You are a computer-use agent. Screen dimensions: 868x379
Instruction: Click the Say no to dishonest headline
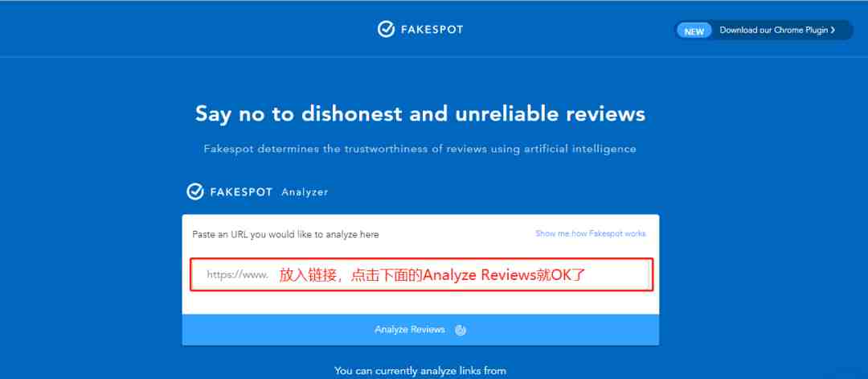[x=420, y=113]
